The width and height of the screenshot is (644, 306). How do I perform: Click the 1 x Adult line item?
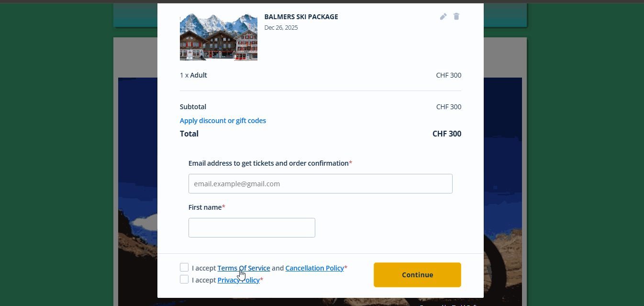point(193,75)
